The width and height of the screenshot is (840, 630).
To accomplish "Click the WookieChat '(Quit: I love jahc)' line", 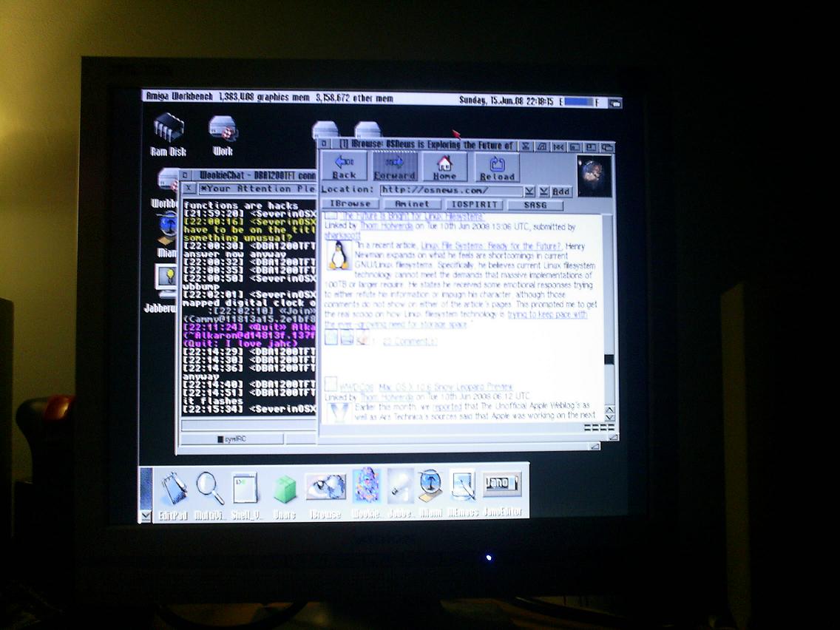I will pos(240,343).
